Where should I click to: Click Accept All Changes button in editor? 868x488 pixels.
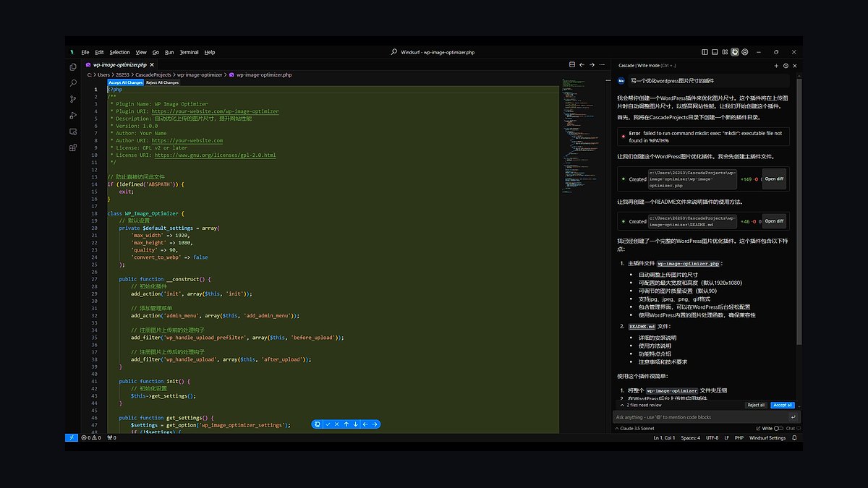pyautogui.click(x=125, y=82)
